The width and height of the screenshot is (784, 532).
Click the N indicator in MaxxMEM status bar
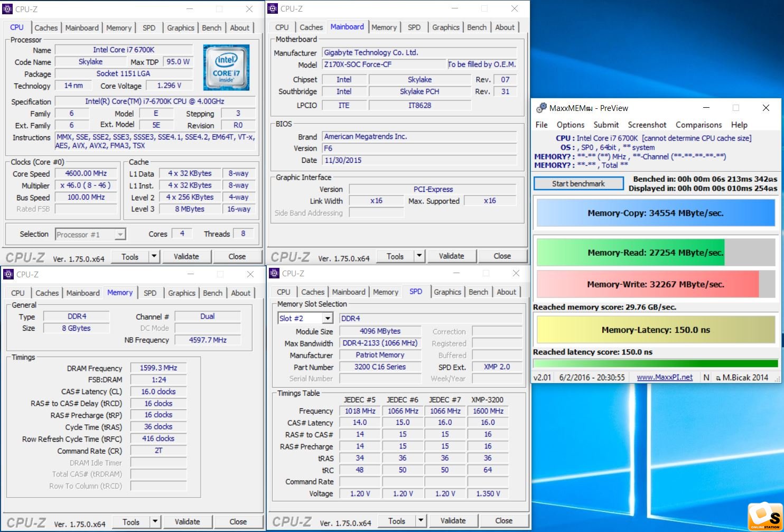click(x=706, y=377)
